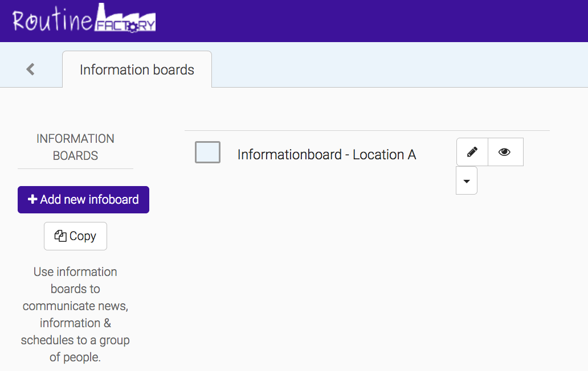Open the Information boards tab

pos(137,69)
